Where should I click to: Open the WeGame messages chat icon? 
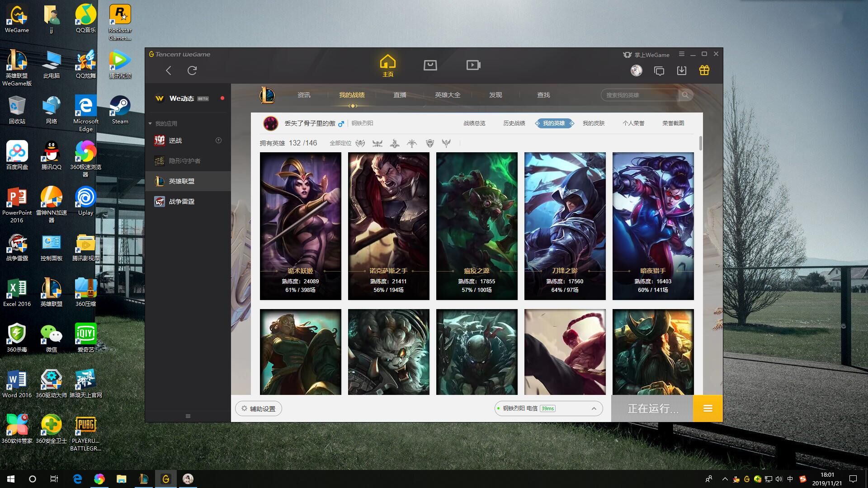[x=659, y=70]
